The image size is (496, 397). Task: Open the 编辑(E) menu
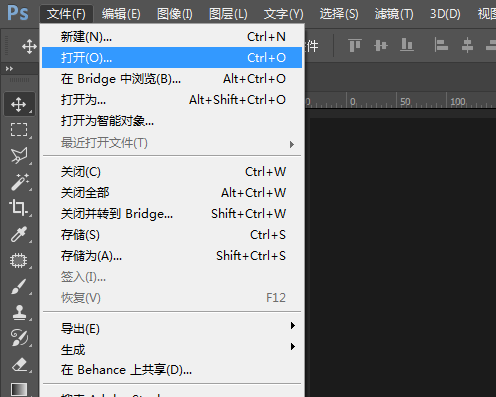click(x=121, y=14)
